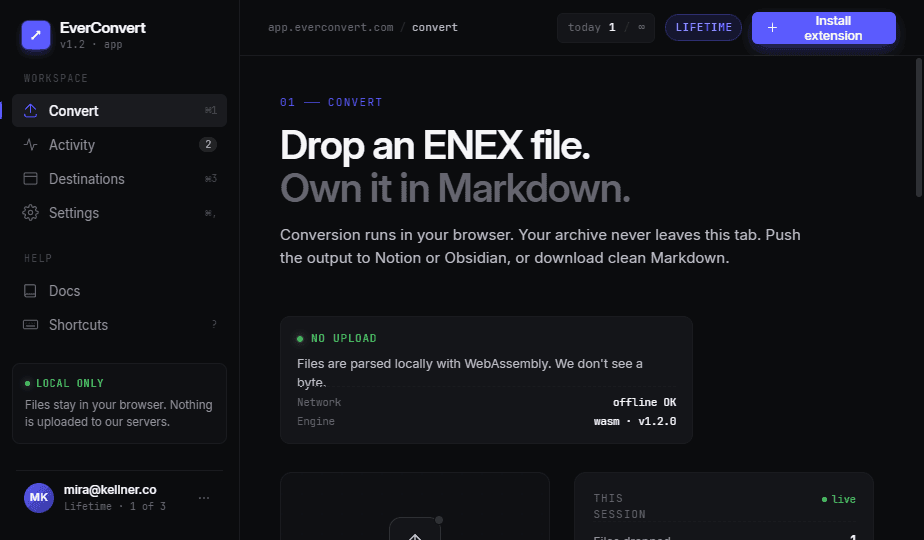Click the 'THIS SESSION' heading

[619, 506]
